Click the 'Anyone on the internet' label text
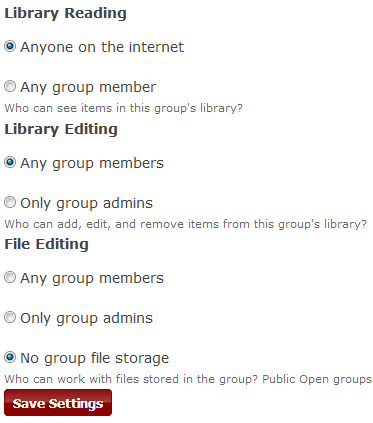Screen dimensions: 373x423 [102, 47]
